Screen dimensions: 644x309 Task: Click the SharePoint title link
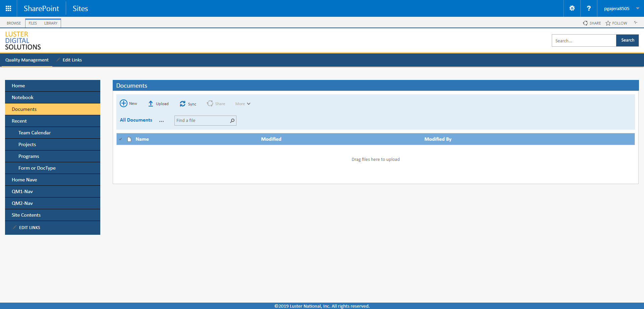41,8
